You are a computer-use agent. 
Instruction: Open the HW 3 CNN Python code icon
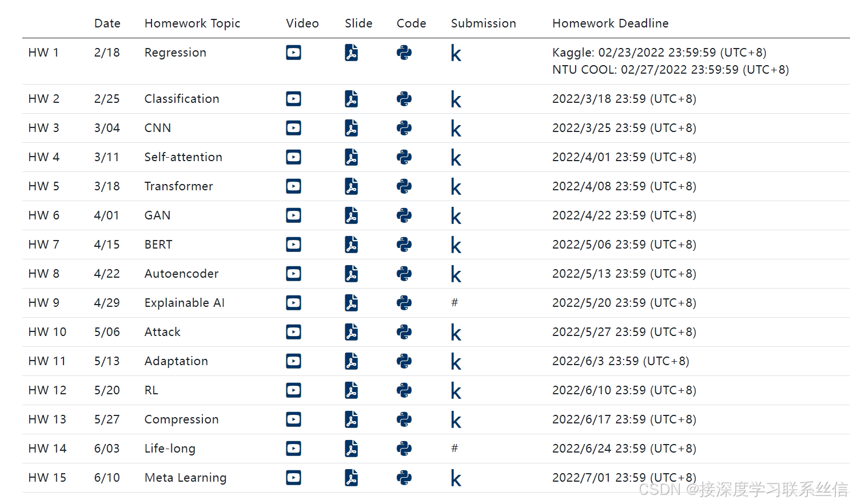[404, 128]
